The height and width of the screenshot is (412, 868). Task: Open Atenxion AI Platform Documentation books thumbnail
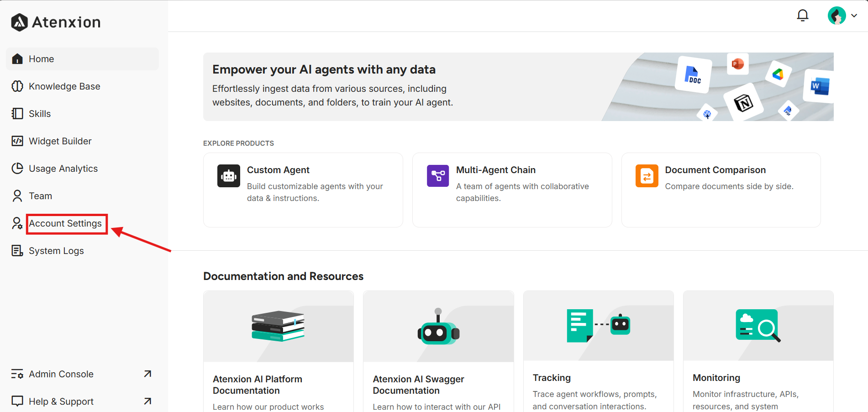(279, 327)
